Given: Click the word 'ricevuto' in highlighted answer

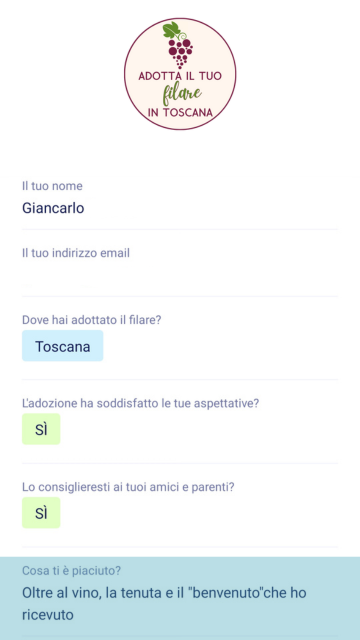Looking at the screenshot, I should pos(48,615).
